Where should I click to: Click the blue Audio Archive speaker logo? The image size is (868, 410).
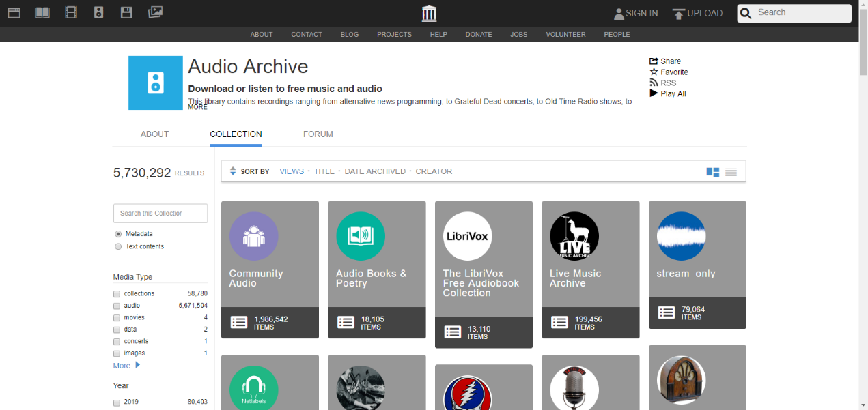tap(156, 83)
